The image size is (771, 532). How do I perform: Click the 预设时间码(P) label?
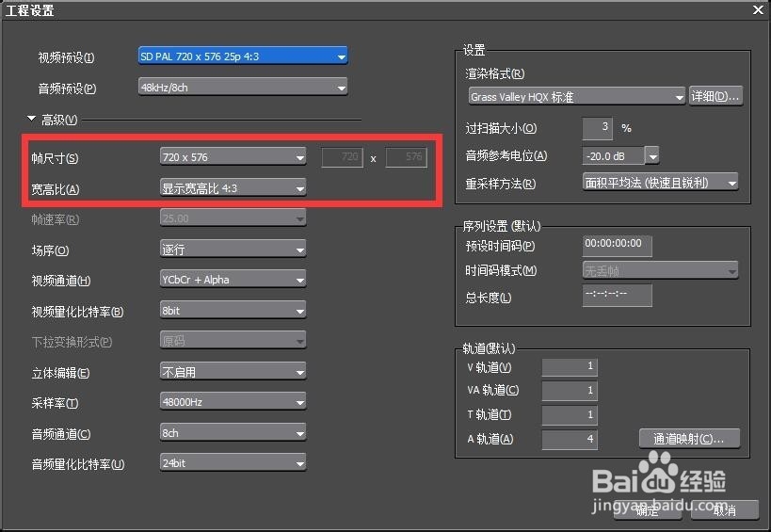point(500,246)
